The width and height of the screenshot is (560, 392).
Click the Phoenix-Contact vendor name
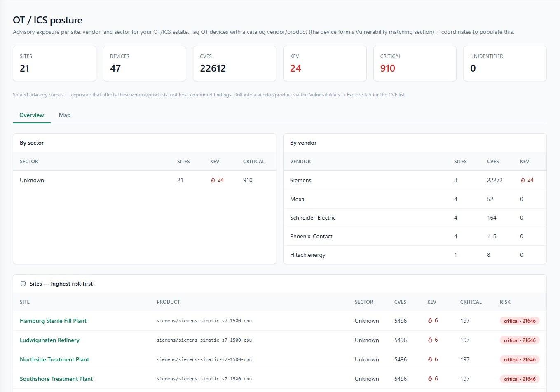tap(311, 236)
